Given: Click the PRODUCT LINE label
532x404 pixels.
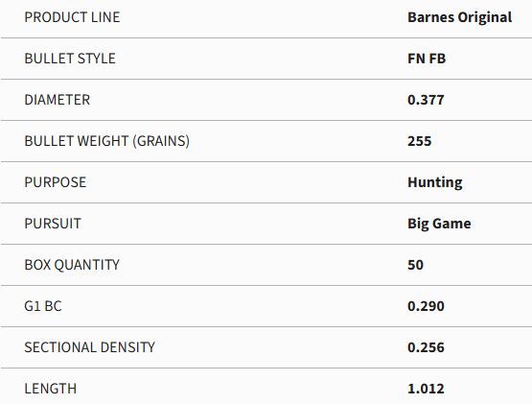Looking at the screenshot, I should pos(72,17).
